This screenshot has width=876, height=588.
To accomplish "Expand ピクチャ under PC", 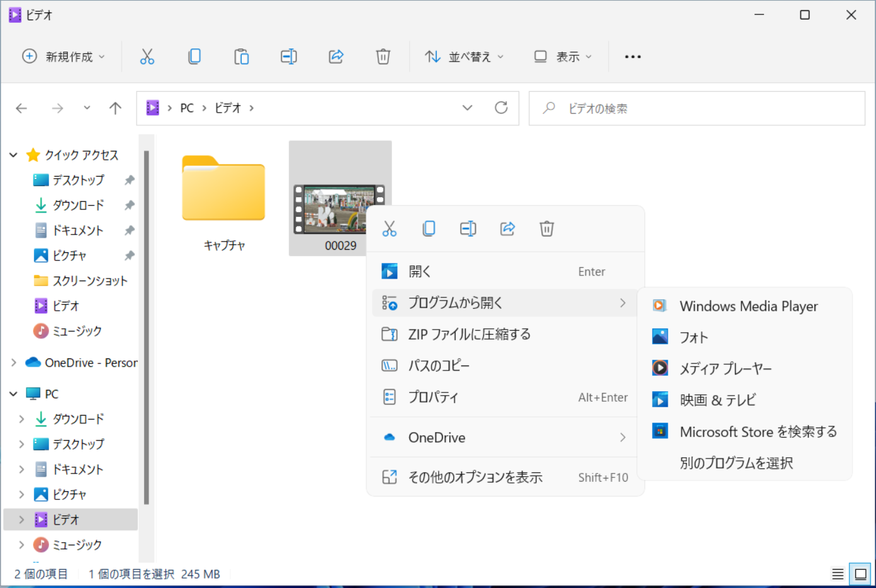I will click(21, 494).
